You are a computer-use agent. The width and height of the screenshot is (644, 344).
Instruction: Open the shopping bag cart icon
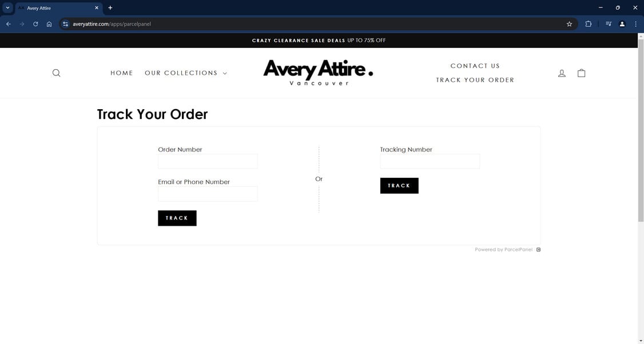click(x=581, y=73)
